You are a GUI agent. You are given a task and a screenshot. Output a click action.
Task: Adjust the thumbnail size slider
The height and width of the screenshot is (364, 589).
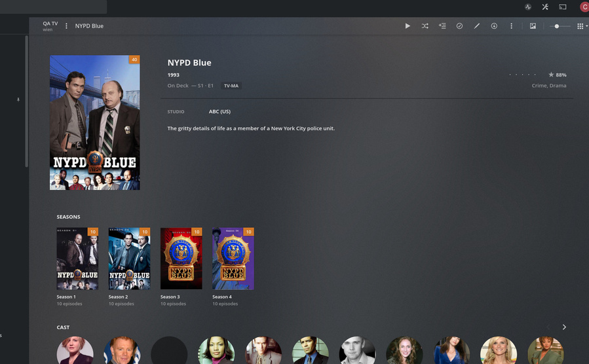(560, 26)
